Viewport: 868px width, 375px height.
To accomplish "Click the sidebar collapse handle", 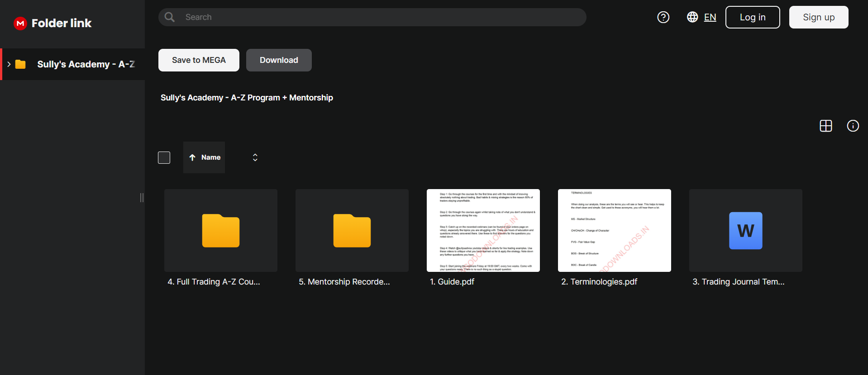I will (x=142, y=198).
